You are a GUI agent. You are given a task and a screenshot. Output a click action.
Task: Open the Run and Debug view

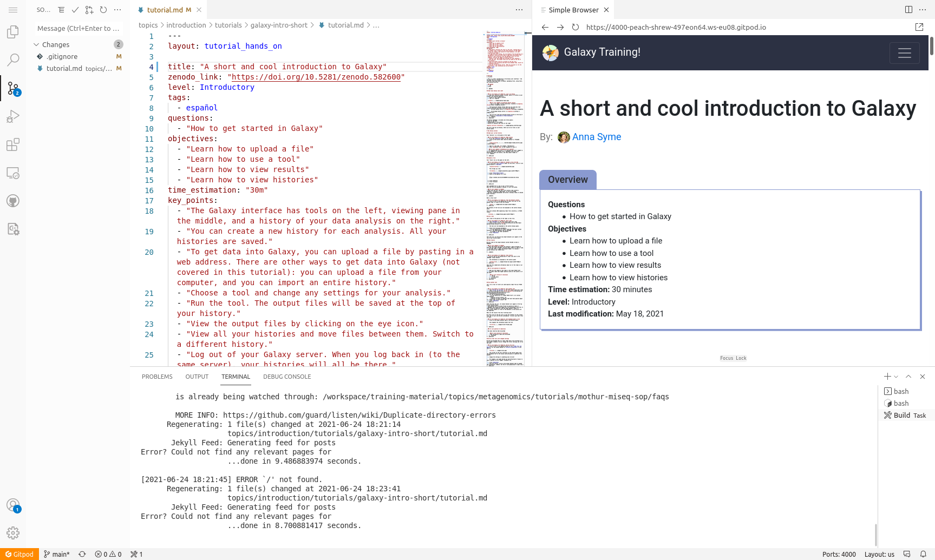(x=13, y=116)
